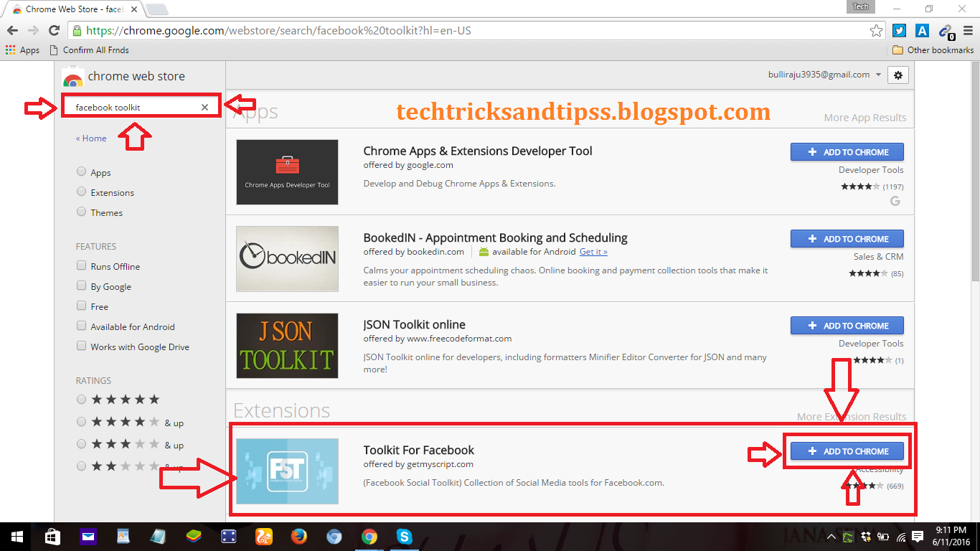The image size is (980, 551).
Task: Switch to the active Chrome taskbar icon
Action: pyautogui.click(x=369, y=537)
